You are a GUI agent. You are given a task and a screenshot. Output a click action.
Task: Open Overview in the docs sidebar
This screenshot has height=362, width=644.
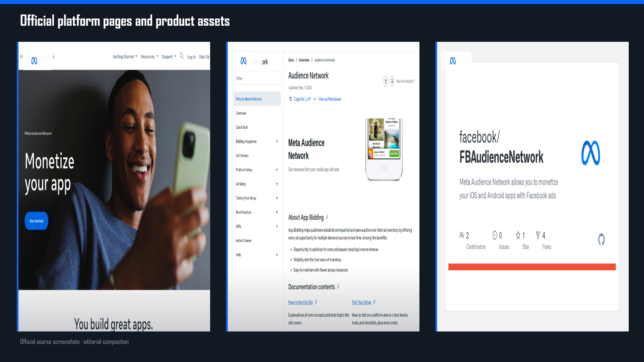point(241,113)
